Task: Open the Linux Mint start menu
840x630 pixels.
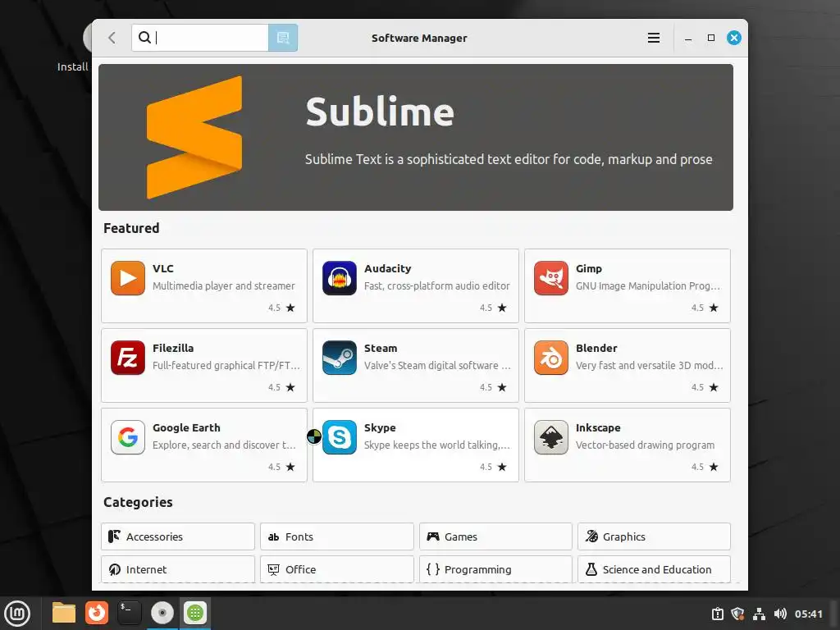Action: [x=17, y=614]
